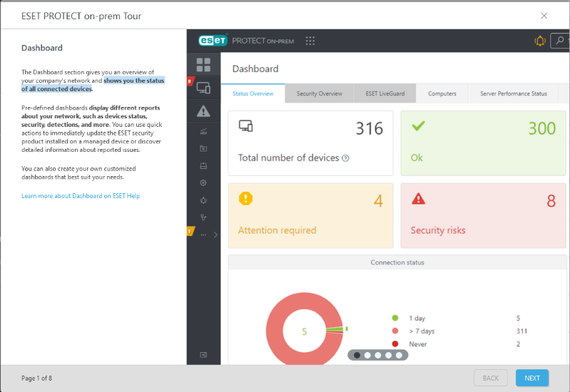570x392 pixels.
Task: Click the '> 7 days' legend color dot
Action: (395, 331)
